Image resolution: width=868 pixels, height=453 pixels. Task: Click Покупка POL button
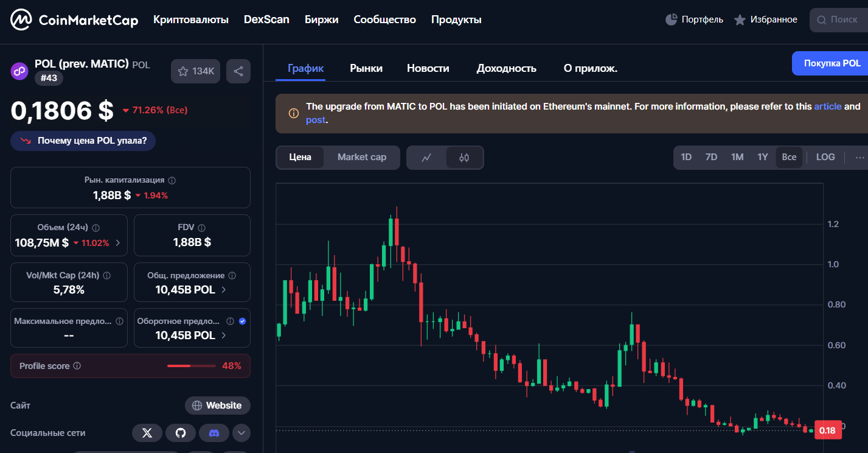(x=832, y=63)
